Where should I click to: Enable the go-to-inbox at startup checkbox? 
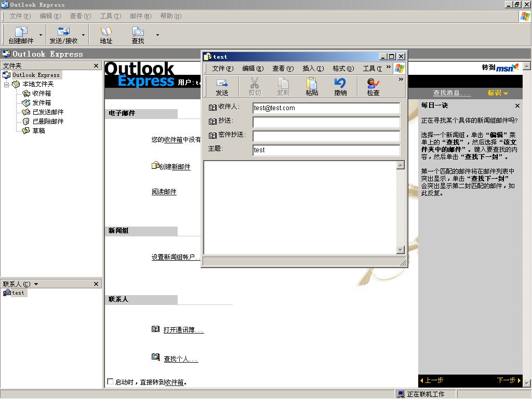[110, 382]
